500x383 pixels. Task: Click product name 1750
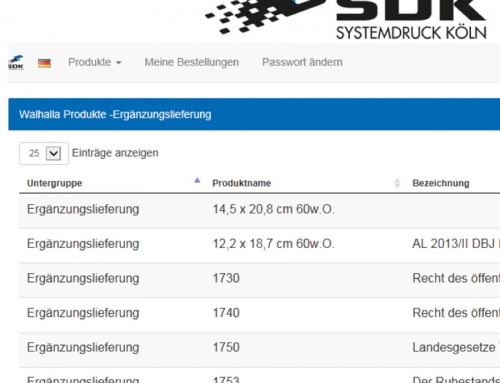[226, 347]
